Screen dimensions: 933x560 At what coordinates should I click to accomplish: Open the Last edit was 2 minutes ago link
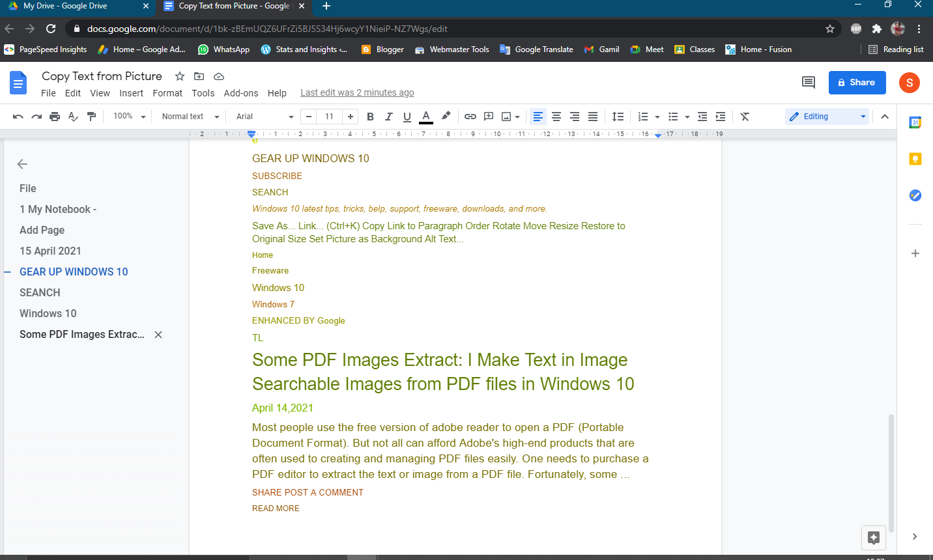[357, 92]
